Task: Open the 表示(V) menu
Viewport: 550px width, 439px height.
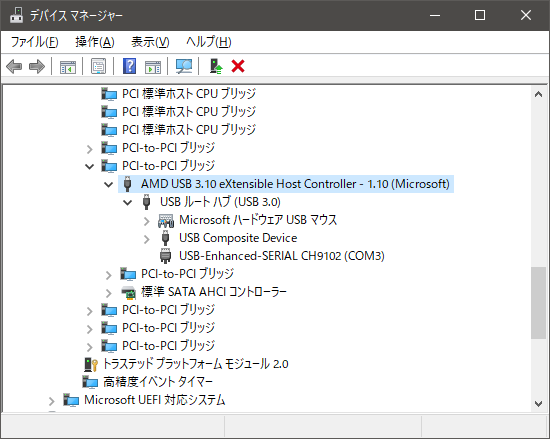Action: click(x=150, y=42)
